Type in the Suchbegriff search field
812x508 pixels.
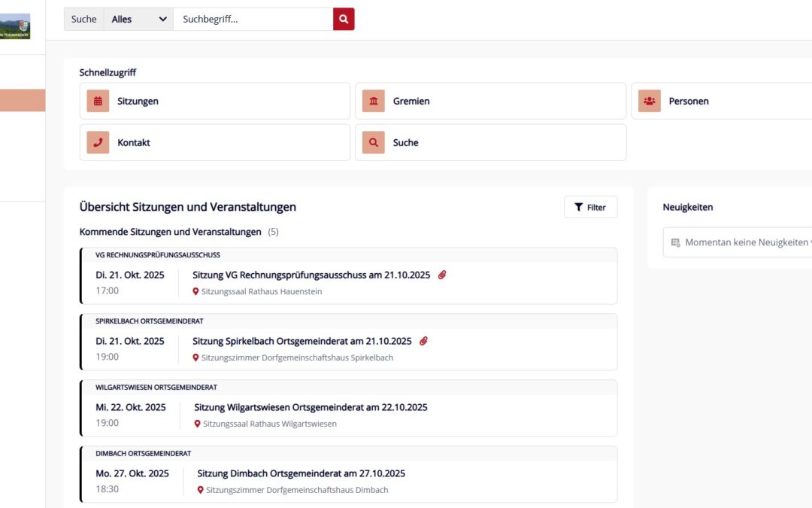(253, 20)
